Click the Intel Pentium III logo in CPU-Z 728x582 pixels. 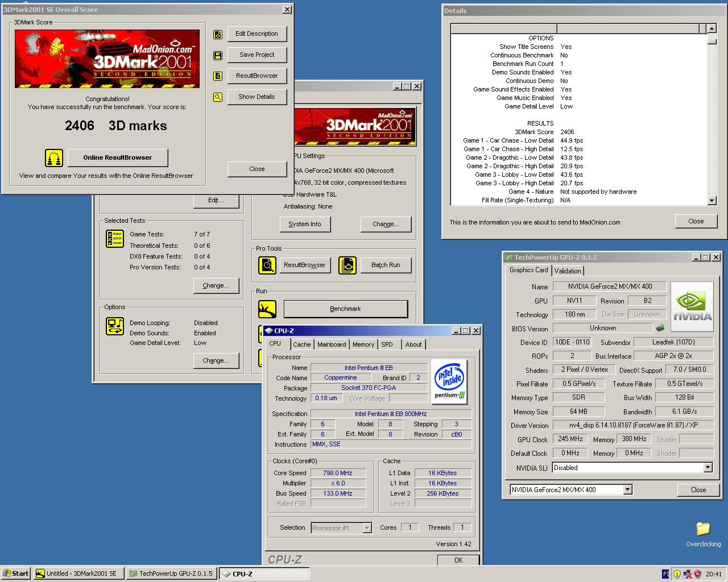coord(450,381)
